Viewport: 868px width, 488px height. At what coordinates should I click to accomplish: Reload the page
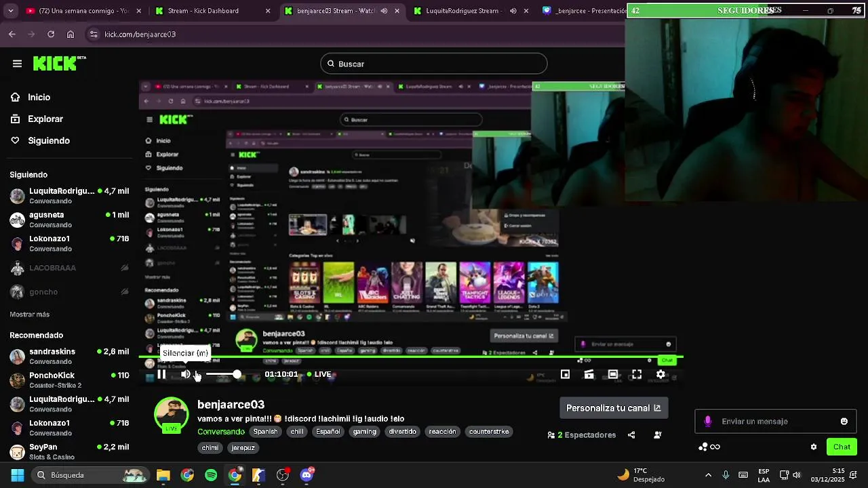(51, 34)
